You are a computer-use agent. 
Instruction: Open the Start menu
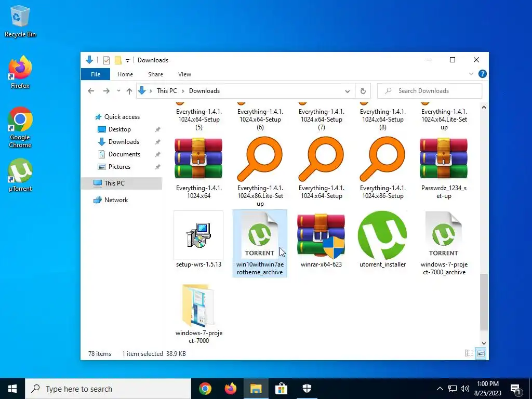tap(12, 389)
